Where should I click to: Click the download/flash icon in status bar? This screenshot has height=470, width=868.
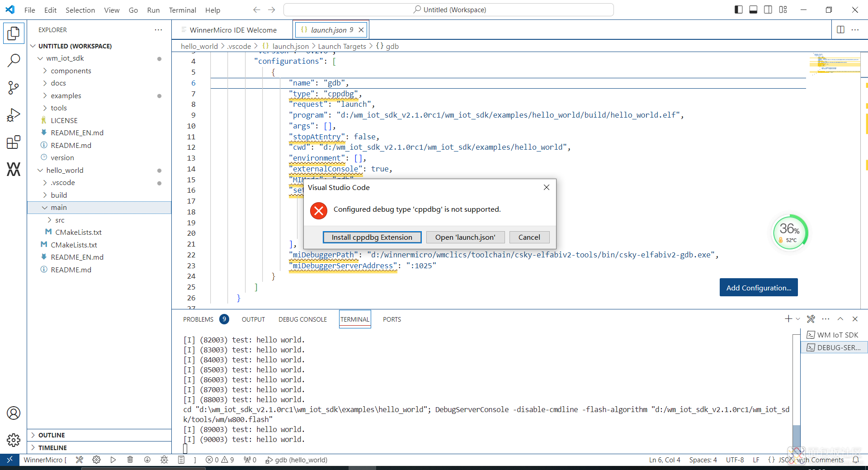147,460
